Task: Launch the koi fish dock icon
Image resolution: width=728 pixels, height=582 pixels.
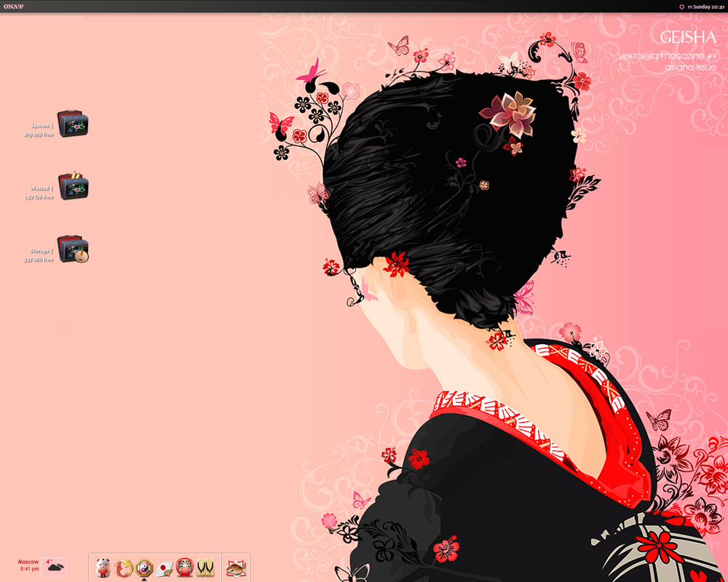Action: [x=124, y=568]
